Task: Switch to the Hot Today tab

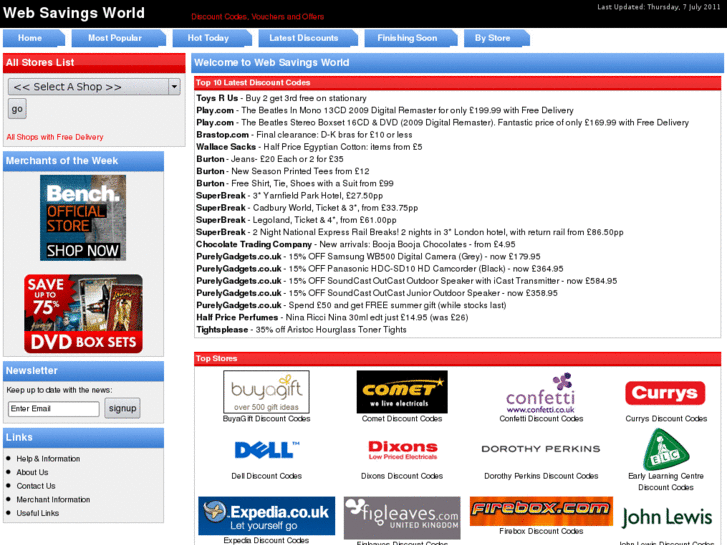Action: tap(212, 38)
